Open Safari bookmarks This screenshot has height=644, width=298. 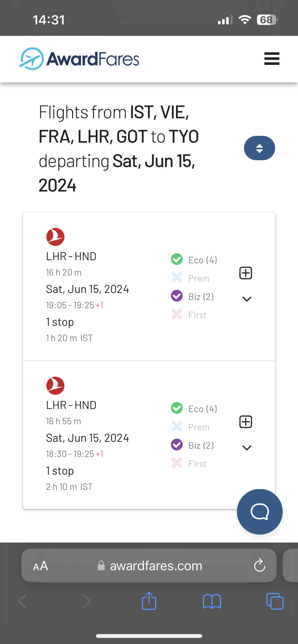pos(212,601)
